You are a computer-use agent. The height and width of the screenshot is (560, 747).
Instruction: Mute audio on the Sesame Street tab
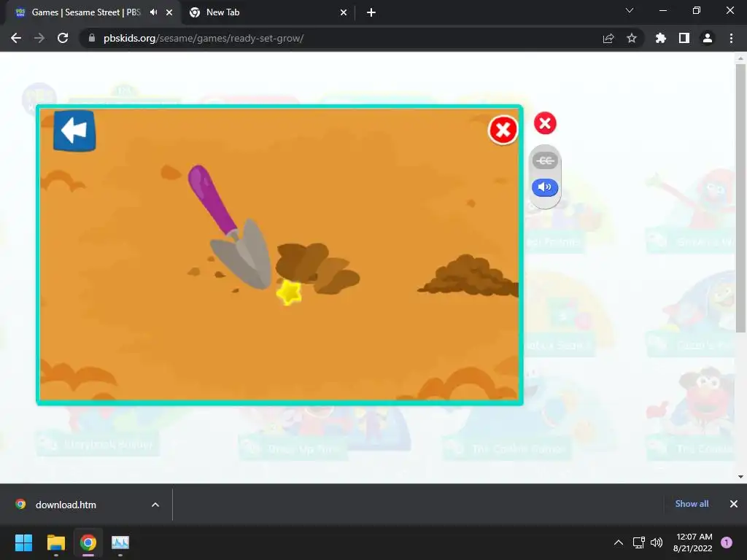(x=153, y=12)
